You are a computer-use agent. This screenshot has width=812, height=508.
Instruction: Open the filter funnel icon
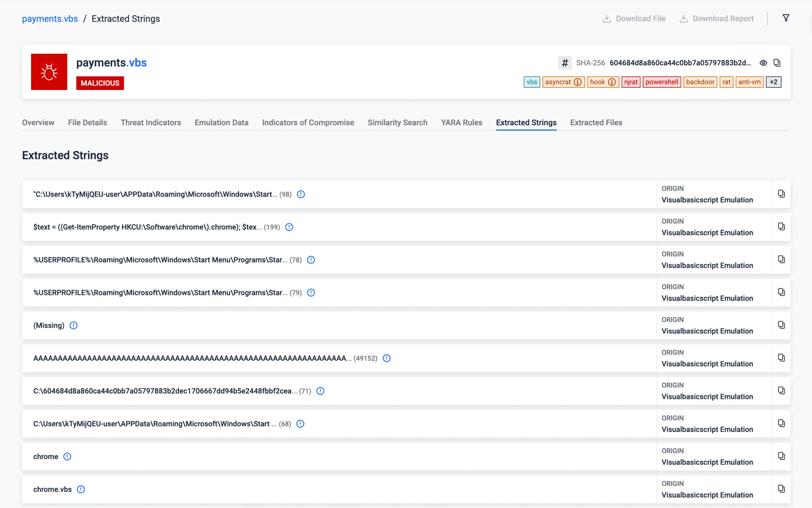click(x=786, y=18)
